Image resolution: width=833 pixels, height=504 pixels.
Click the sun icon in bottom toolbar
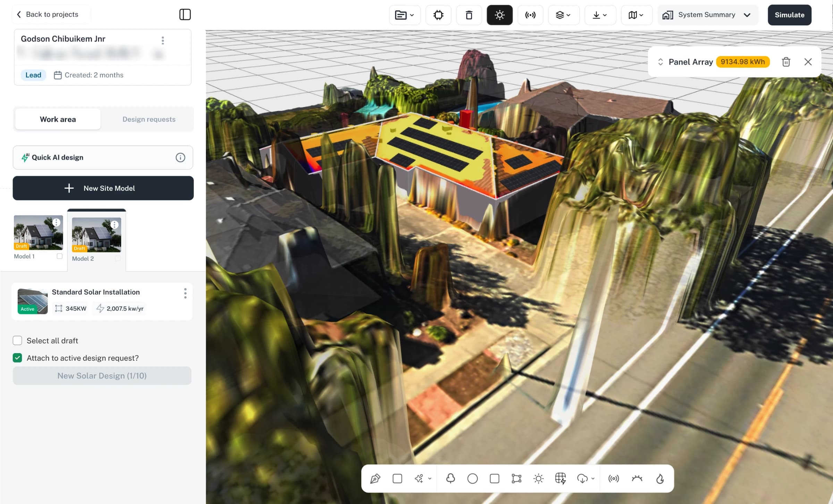point(538,478)
